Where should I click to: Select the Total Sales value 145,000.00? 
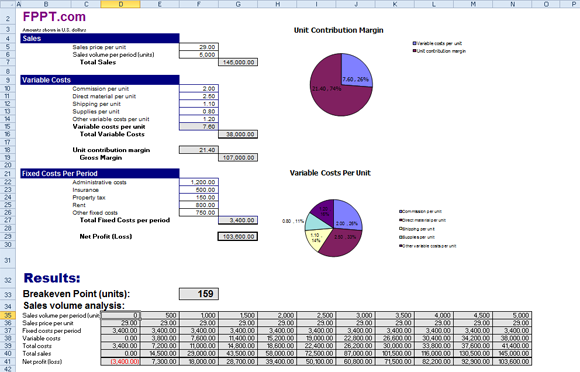click(x=238, y=62)
